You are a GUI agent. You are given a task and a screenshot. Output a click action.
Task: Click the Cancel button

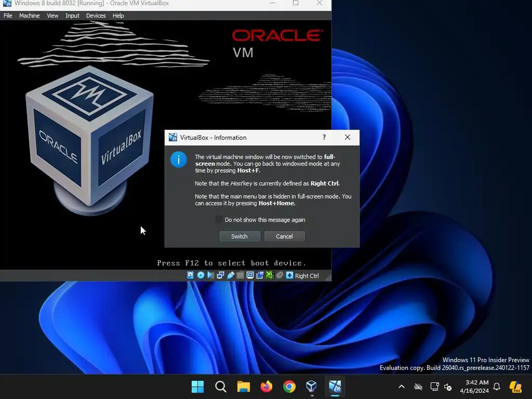tap(284, 236)
